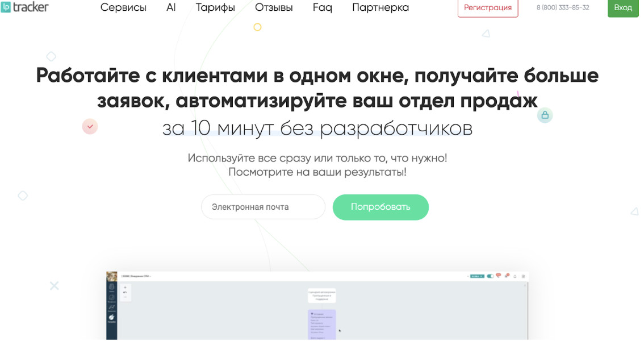Click the LP tracker logo
Viewport: 644px width, 341px height.
click(x=24, y=7)
